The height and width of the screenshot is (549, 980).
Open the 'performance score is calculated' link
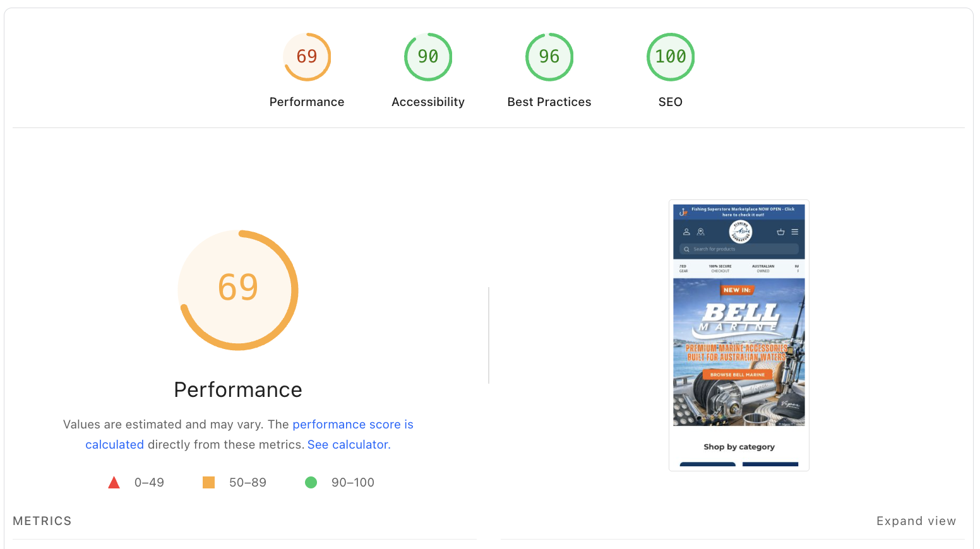(x=352, y=425)
